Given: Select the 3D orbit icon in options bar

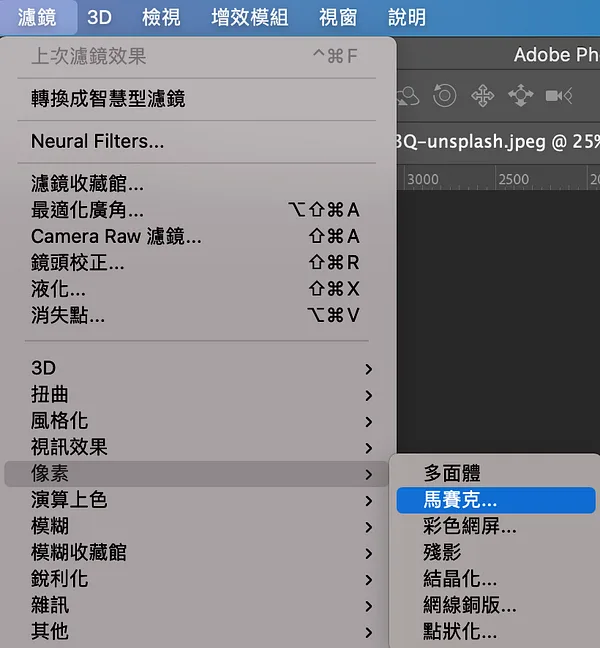Looking at the screenshot, I should (x=408, y=96).
